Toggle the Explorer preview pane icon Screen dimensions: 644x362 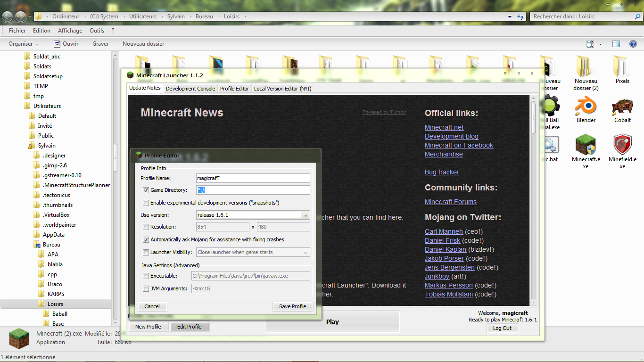(x=616, y=44)
